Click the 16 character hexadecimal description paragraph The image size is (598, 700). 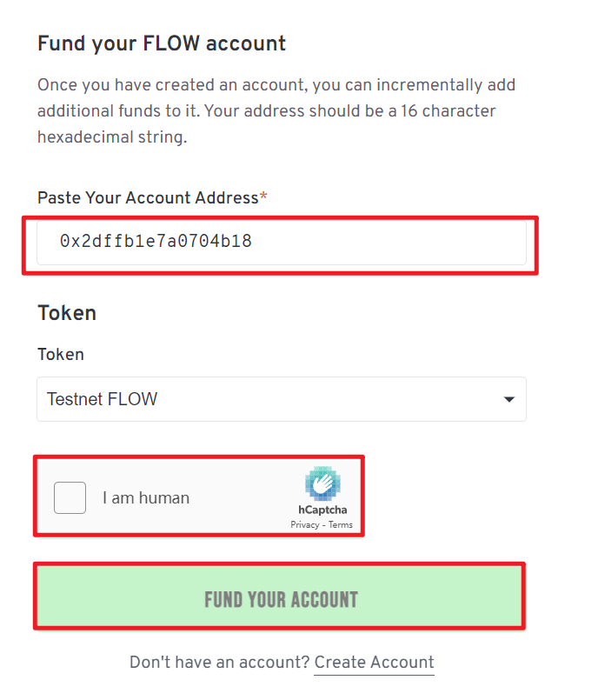coord(276,111)
